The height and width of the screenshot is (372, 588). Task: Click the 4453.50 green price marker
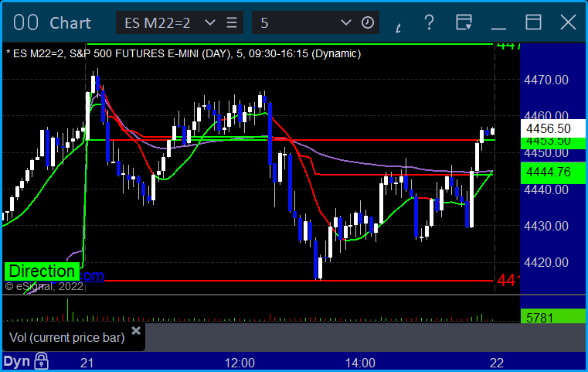click(x=552, y=143)
